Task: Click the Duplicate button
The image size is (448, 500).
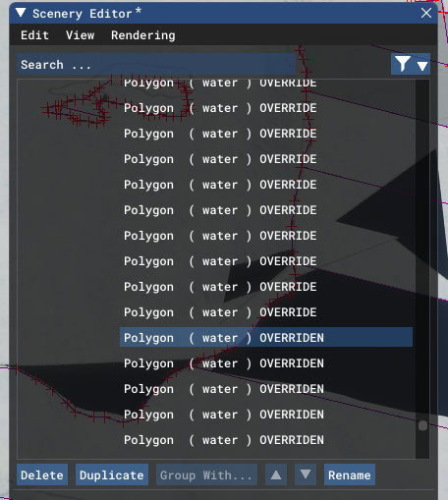Action: click(112, 474)
